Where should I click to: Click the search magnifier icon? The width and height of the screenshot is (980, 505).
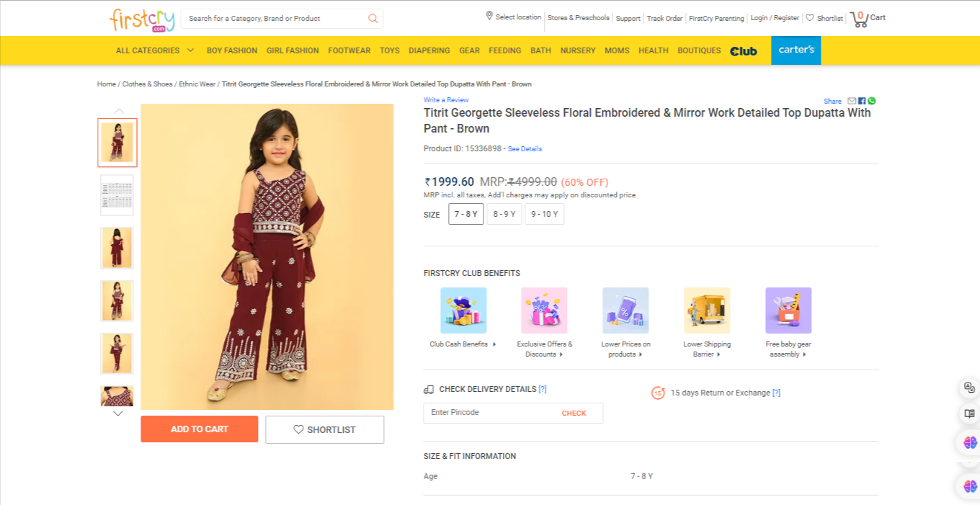373,19
